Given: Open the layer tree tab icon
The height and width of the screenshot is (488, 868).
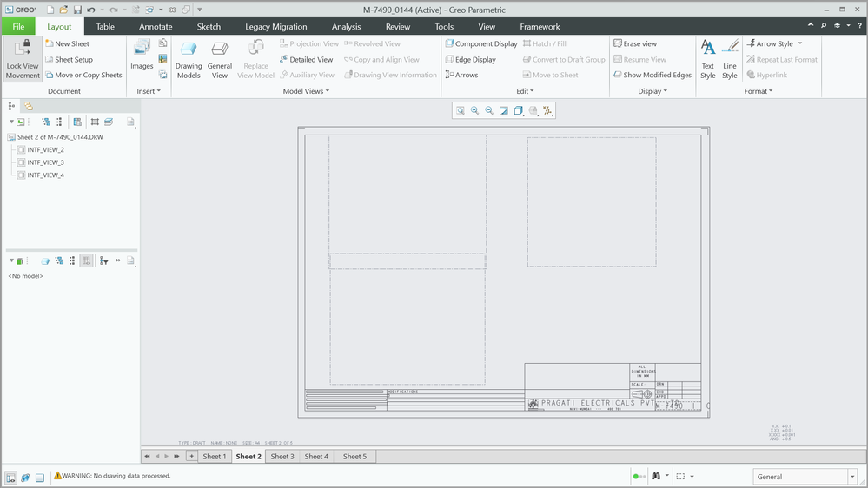Looking at the screenshot, I should point(28,106).
